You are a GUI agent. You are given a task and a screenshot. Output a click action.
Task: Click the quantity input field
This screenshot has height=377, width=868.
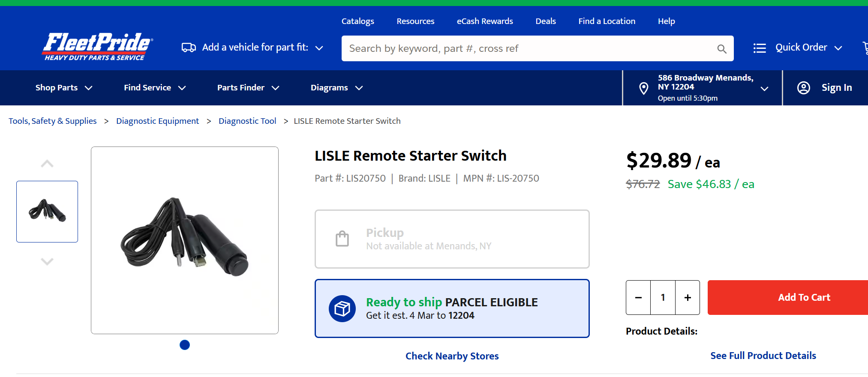tap(663, 298)
